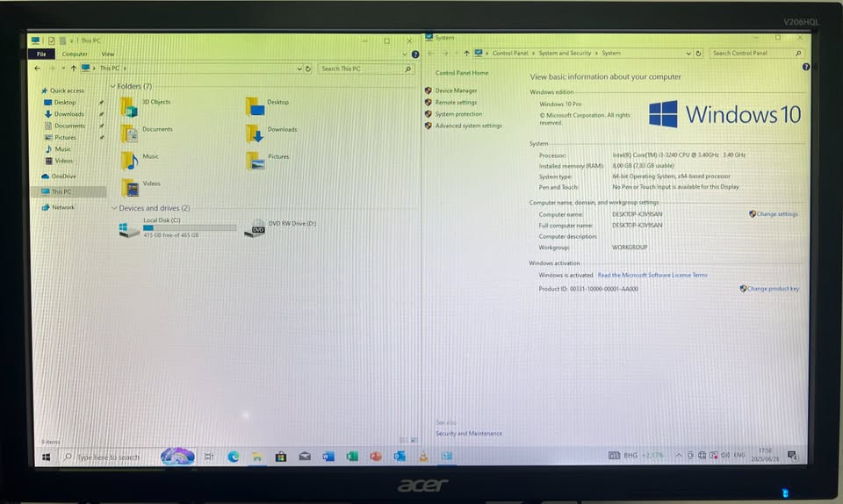Open the Computer ribbon tab
The height and width of the screenshot is (504, 843).
click(x=75, y=54)
